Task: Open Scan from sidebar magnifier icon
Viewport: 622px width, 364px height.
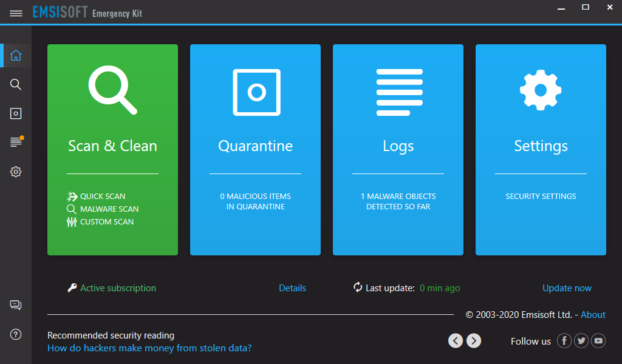Action: pyautogui.click(x=16, y=84)
